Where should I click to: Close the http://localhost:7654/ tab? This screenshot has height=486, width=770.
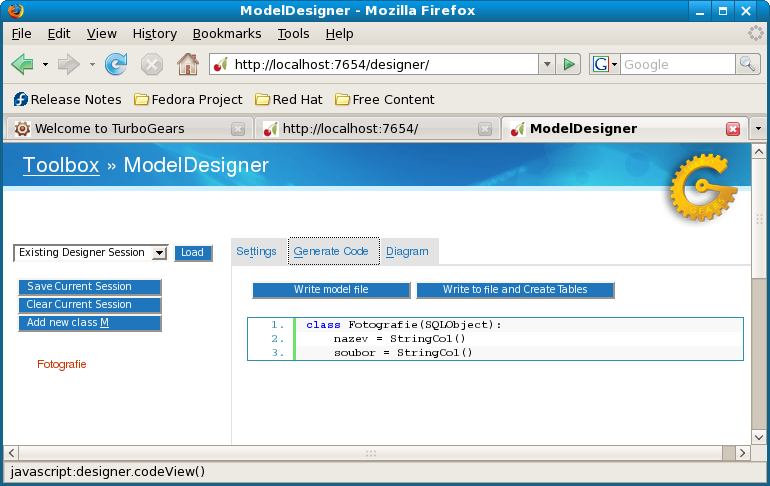click(485, 129)
